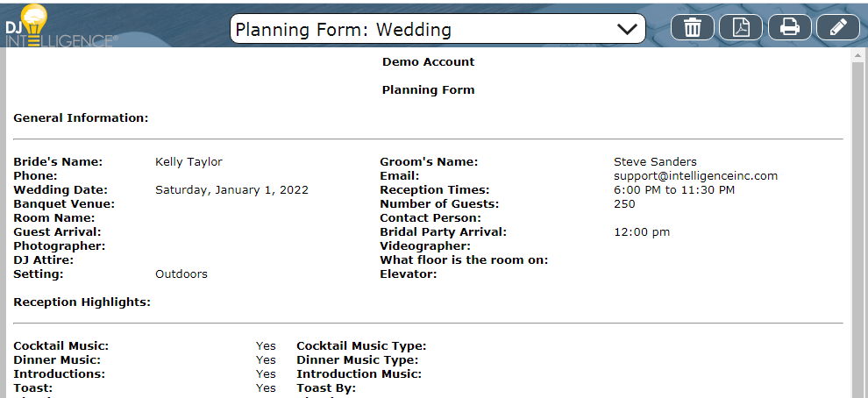Screen dimensions: 868x398
Task: Click the Yes value beside Cocktail Music
Action: pyautogui.click(x=266, y=346)
